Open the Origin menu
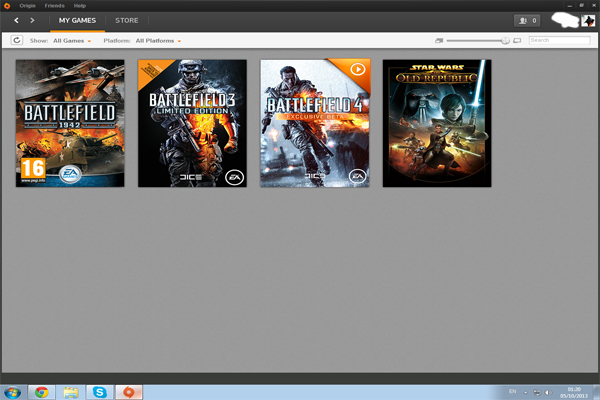 (27, 6)
